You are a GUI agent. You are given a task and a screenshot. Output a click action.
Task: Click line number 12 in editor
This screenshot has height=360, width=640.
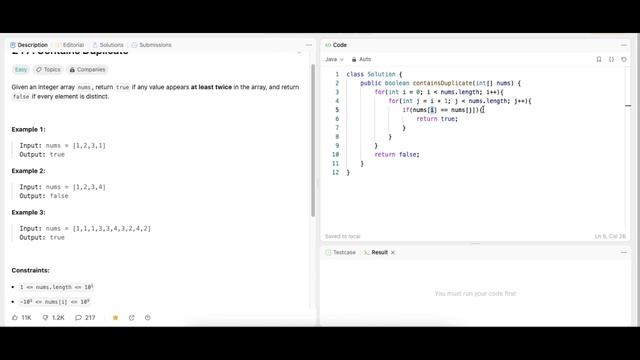(x=336, y=172)
